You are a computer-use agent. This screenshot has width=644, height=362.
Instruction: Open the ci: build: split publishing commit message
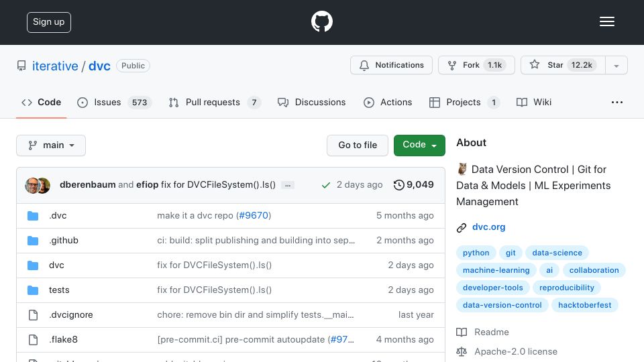coord(256,241)
